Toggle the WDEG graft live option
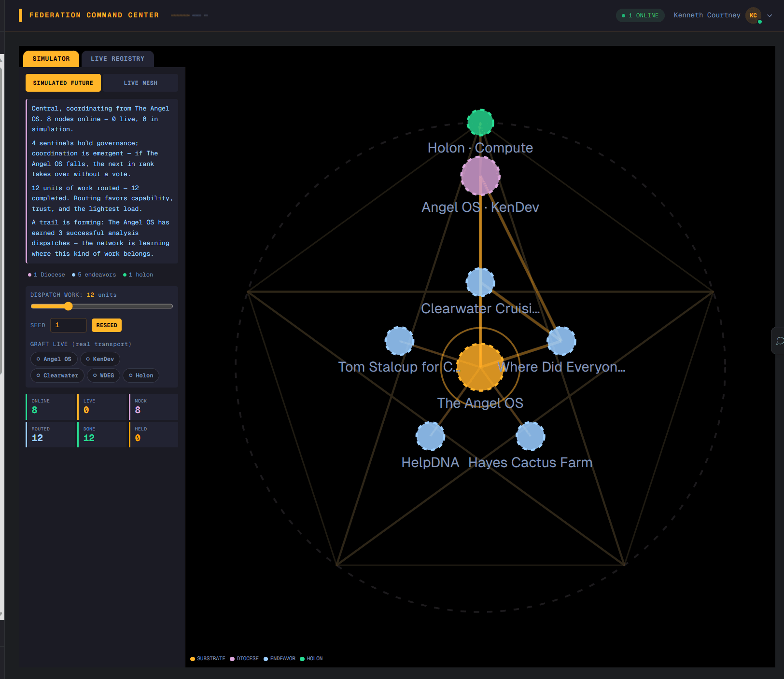The image size is (784, 679). click(103, 375)
